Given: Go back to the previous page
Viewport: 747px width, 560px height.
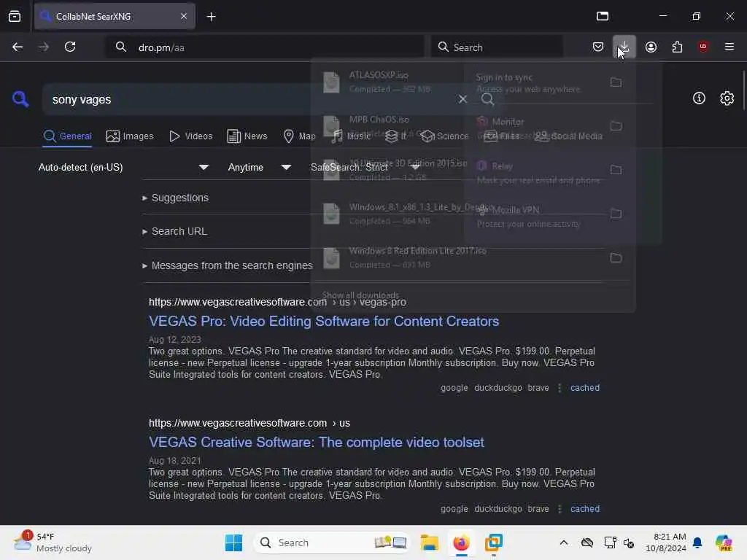Looking at the screenshot, I should (18, 47).
